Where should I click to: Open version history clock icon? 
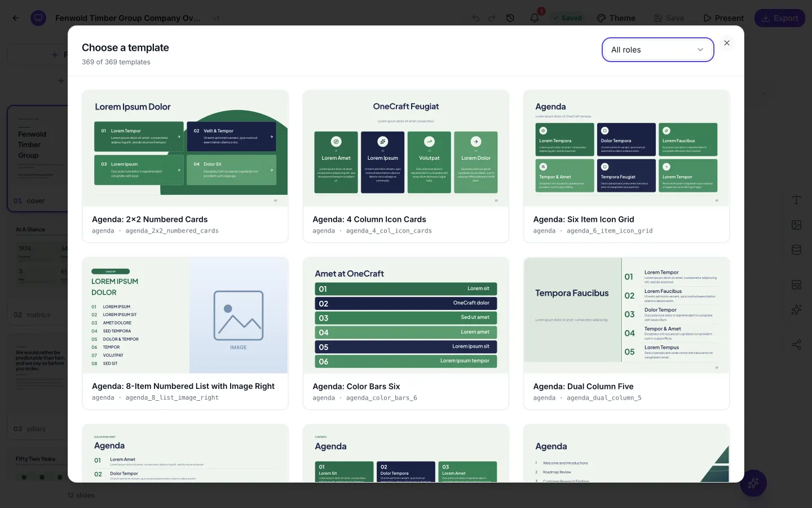point(510,18)
